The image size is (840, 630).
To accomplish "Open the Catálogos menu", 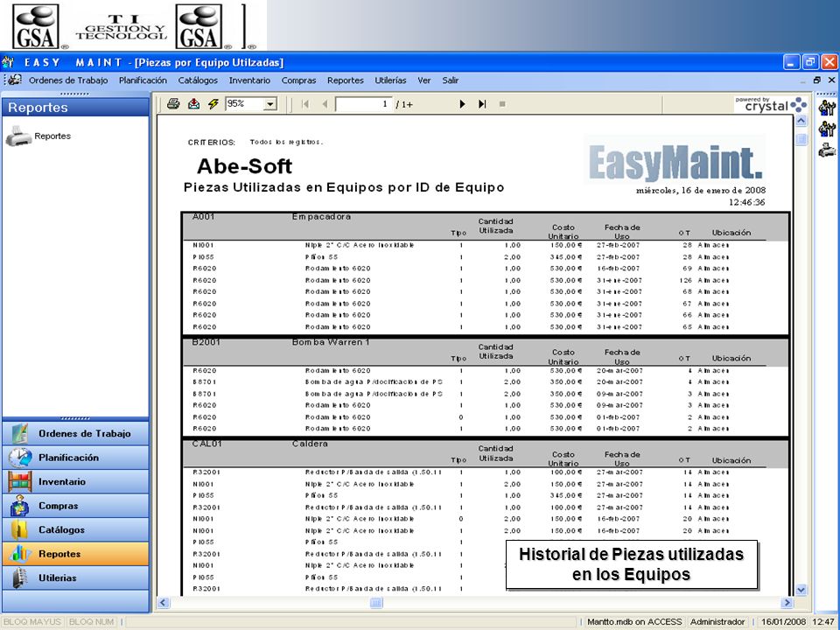I will click(x=198, y=80).
